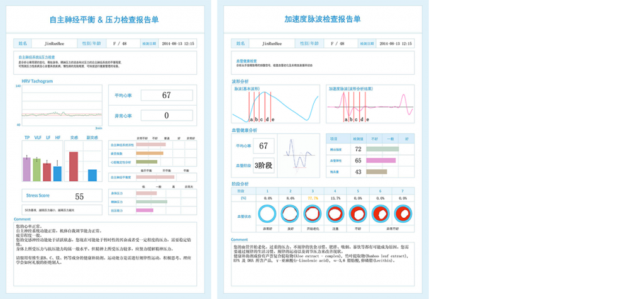Click the Stress Score value 55

point(79,196)
